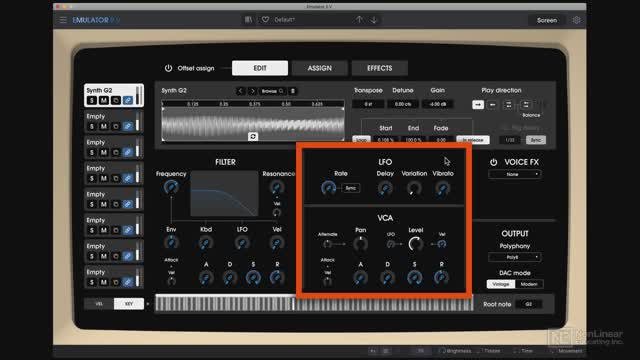Toggle the Loop button

coord(361,140)
